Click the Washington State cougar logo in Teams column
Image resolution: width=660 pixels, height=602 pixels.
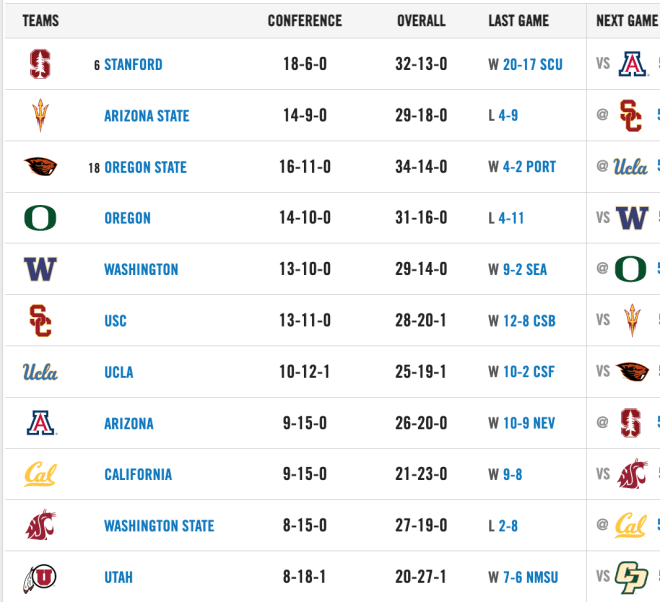click(40, 525)
